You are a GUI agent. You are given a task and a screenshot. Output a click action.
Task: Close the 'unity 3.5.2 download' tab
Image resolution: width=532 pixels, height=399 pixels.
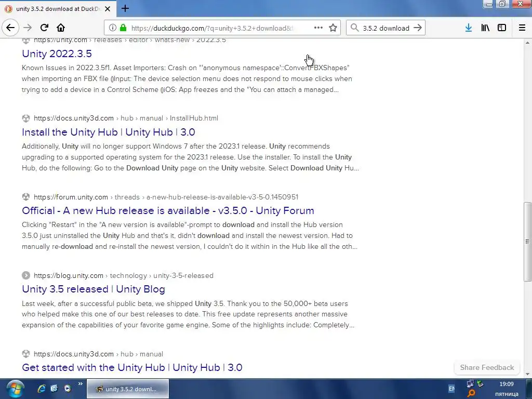pos(108,9)
